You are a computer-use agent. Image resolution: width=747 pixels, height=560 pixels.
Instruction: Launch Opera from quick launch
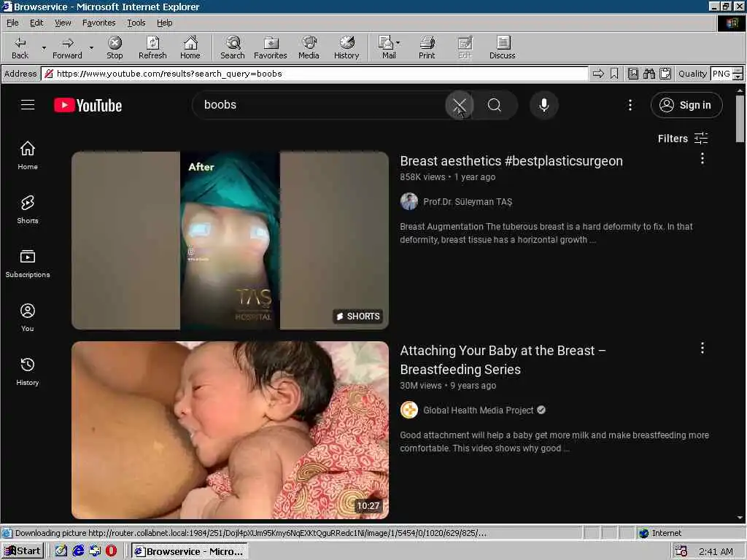tap(112, 551)
